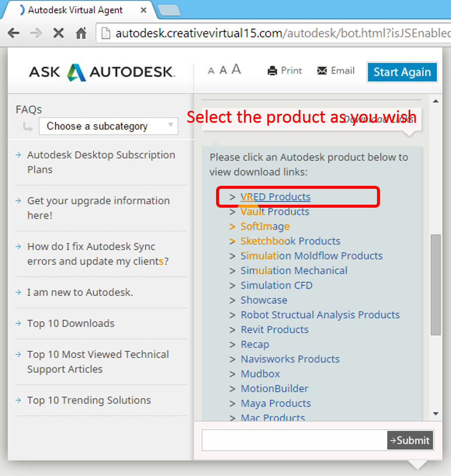Screen dimensions: 451x476
Task: Click the Ask Autodesk logo
Action: tap(102, 72)
